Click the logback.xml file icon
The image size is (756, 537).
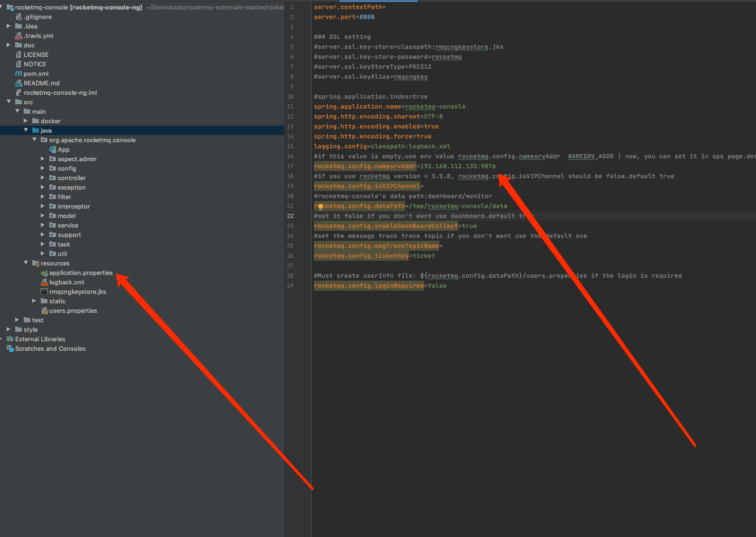pyautogui.click(x=44, y=282)
